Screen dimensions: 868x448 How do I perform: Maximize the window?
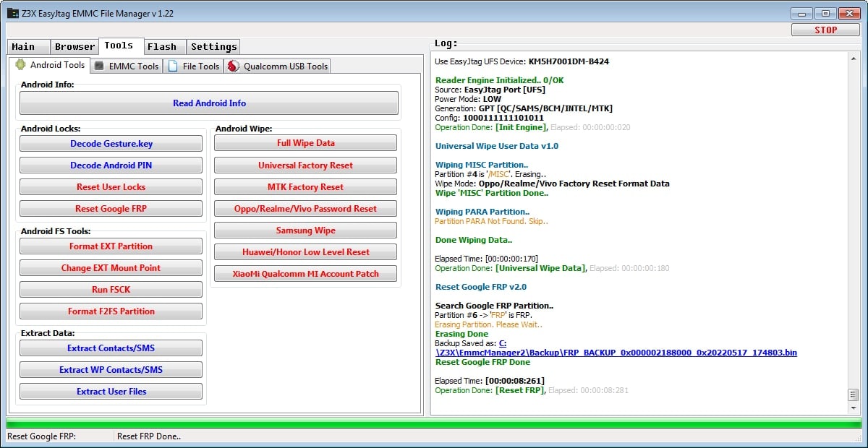tap(826, 13)
